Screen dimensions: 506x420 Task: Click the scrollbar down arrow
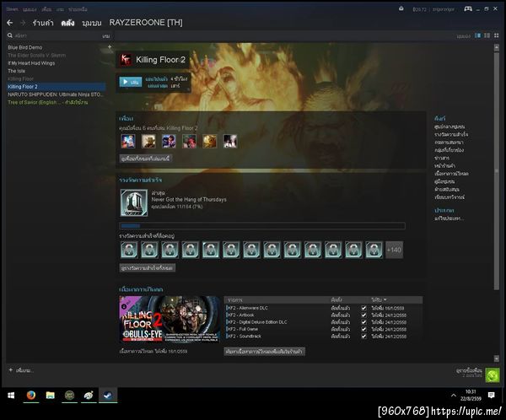[x=497, y=358]
